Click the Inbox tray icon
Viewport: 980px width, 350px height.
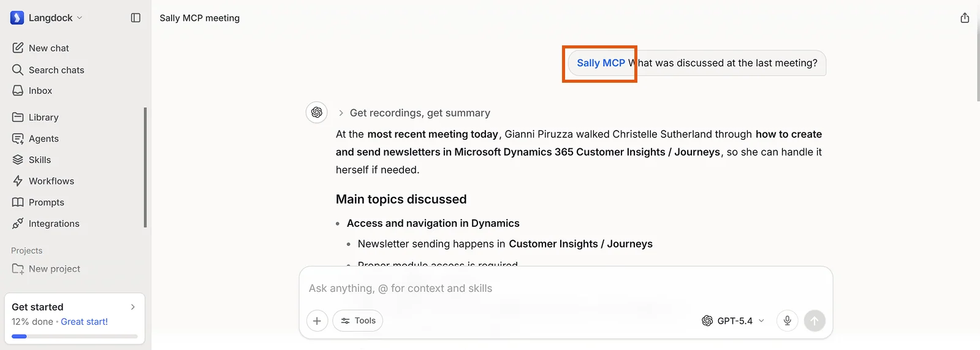18,91
